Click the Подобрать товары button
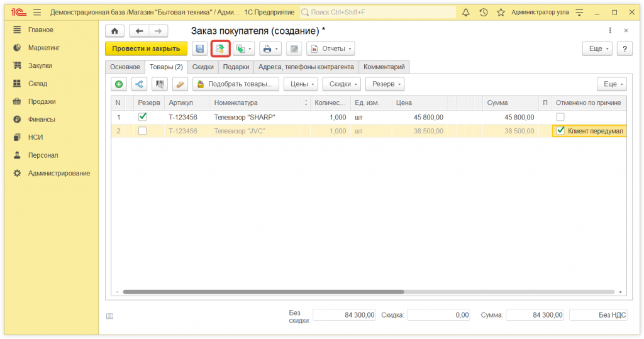Image resolution: width=644 pixels, height=339 pixels. coord(236,84)
